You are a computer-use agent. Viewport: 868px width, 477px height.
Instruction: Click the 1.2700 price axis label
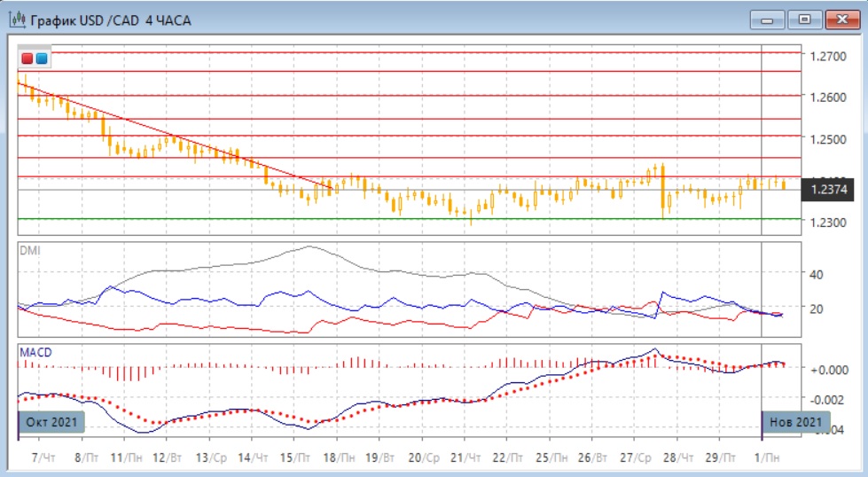(x=827, y=55)
